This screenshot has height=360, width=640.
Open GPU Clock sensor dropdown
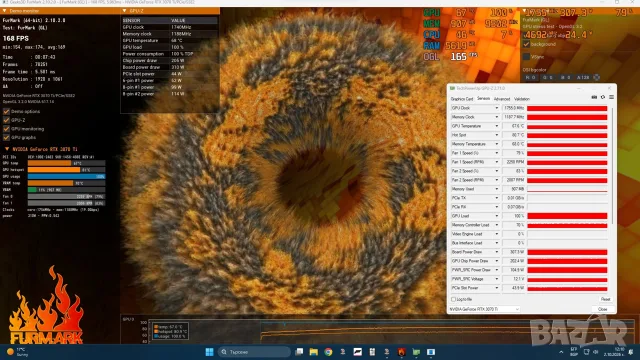pos(497,108)
